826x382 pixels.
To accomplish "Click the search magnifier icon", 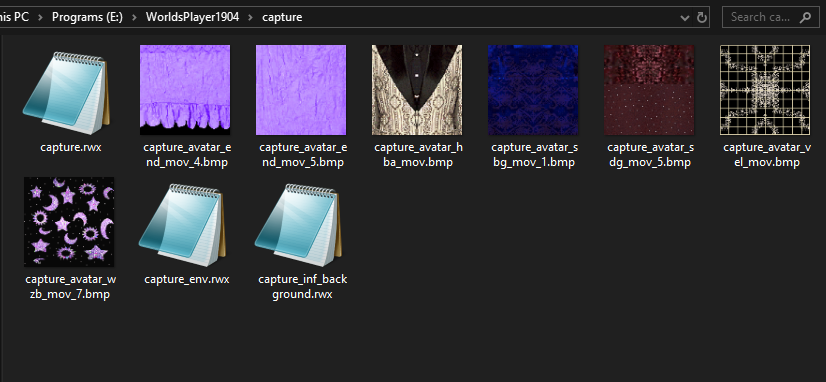I will (x=805, y=17).
